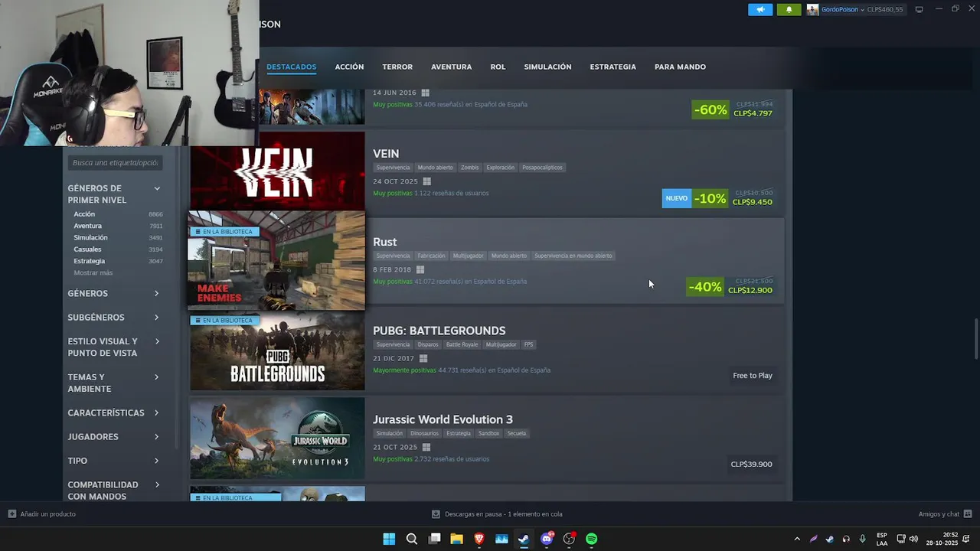Filter by the Aventura genre
Viewport: 980px width, 551px height.
pyautogui.click(x=87, y=226)
